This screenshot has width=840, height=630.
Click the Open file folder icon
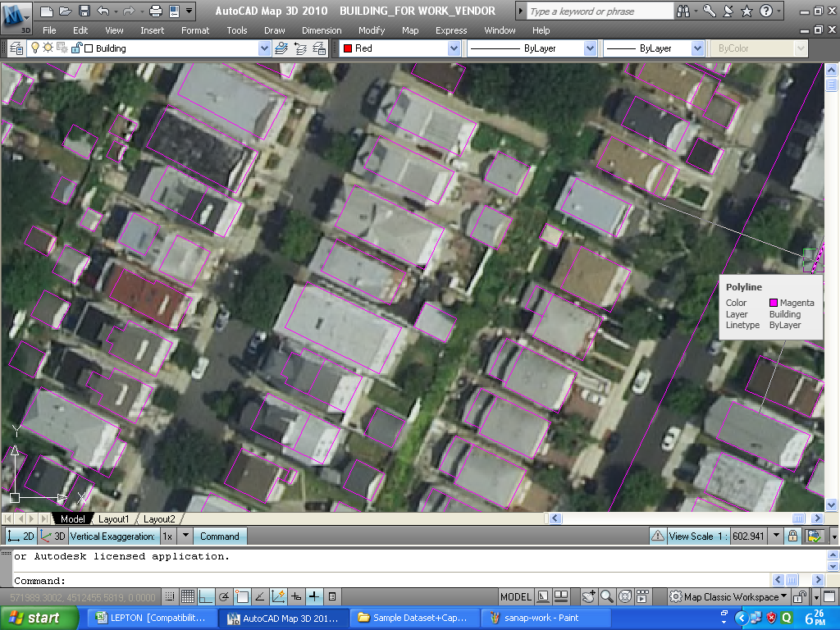(66, 11)
